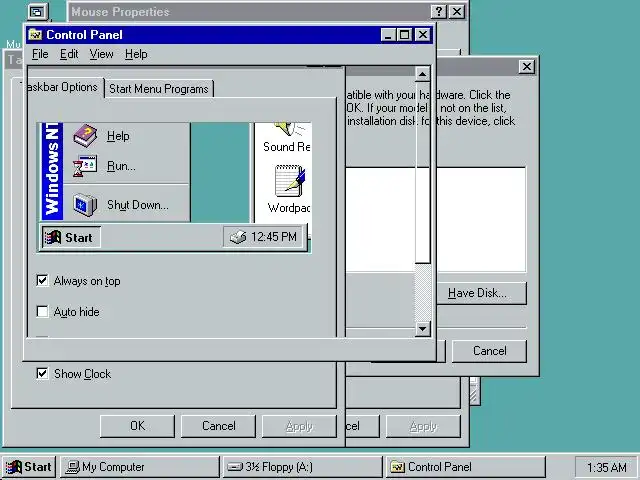The width and height of the screenshot is (640, 480).
Task: Click OK in Taskbar Properties dialog
Action: (137, 426)
